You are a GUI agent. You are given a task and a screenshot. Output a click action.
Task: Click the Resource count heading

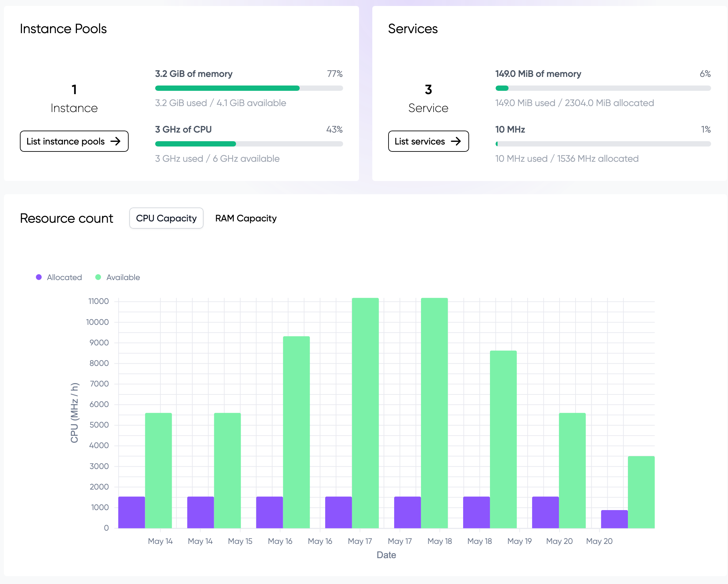[67, 218]
